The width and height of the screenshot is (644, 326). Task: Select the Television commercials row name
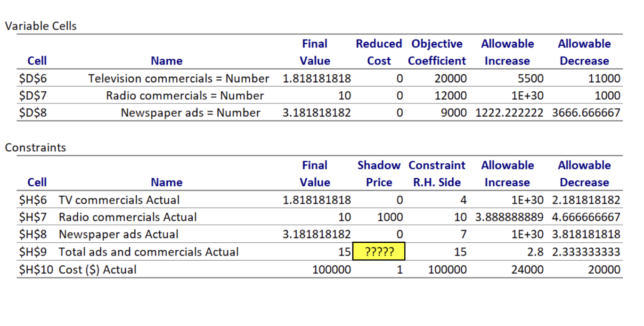pos(178,78)
